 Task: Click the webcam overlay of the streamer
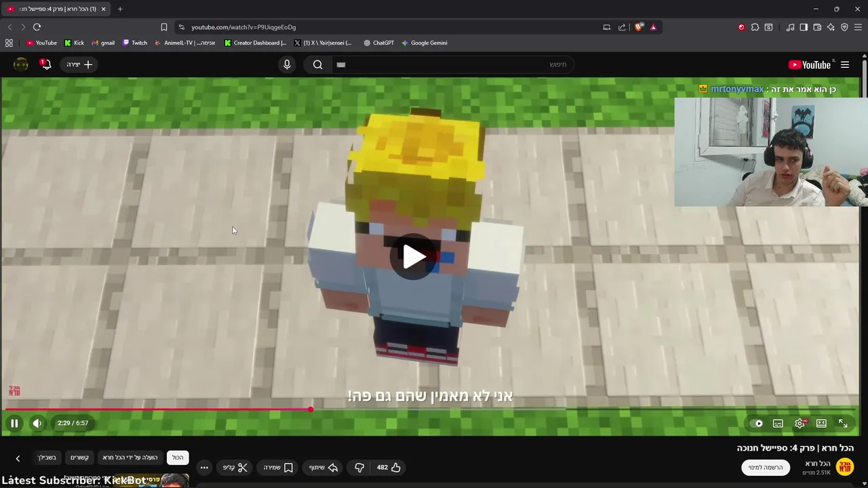[x=771, y=152]
